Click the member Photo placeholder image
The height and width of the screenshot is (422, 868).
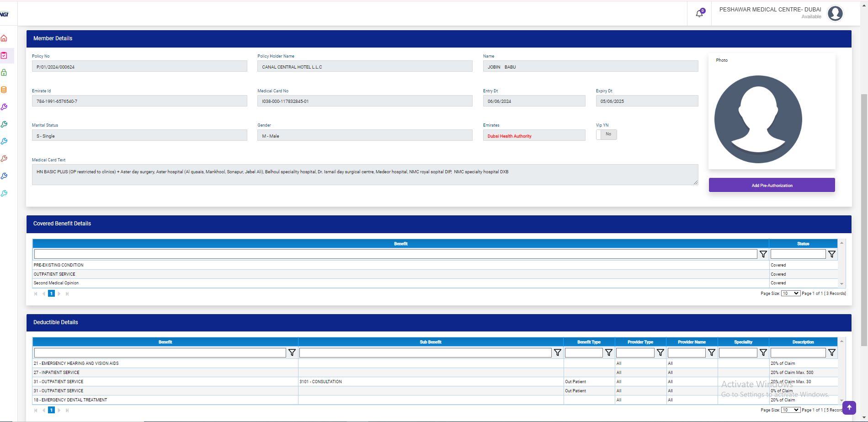pyautogui.click(x=758, y=119)
